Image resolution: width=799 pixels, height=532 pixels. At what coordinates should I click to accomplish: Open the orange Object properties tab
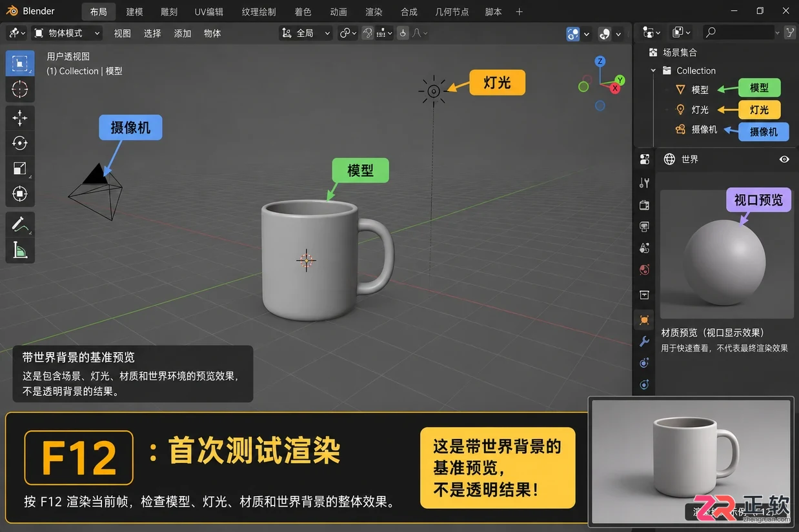(644, 319)
